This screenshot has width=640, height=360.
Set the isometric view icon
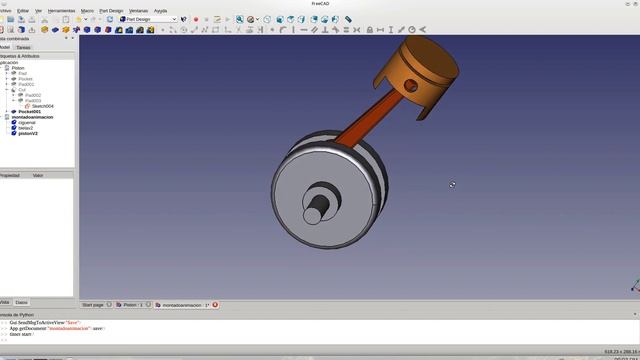(267, 19)
